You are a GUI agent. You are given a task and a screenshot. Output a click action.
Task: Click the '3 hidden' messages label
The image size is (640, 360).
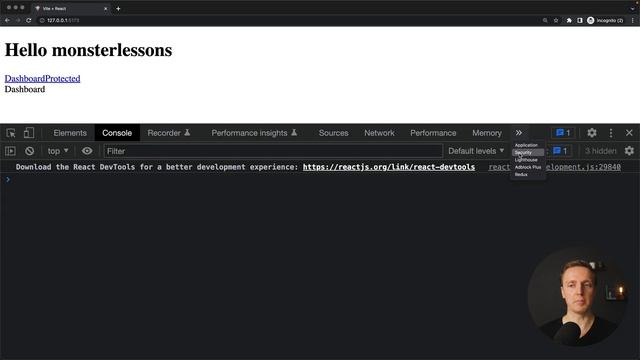pyautogui.click(x=600, y=151)
